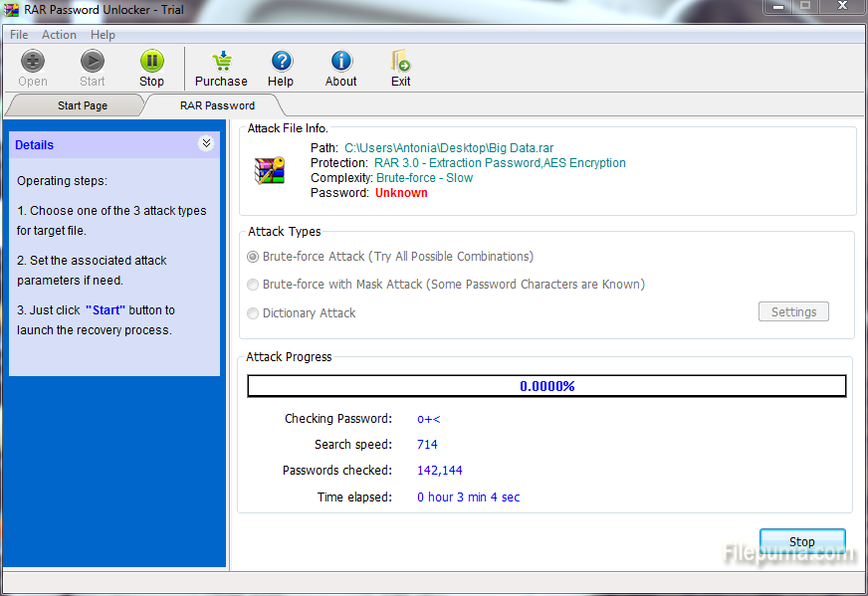868x596 pixels.
Task: Click the Help question mark icon
Action: (x=281, y=62)
